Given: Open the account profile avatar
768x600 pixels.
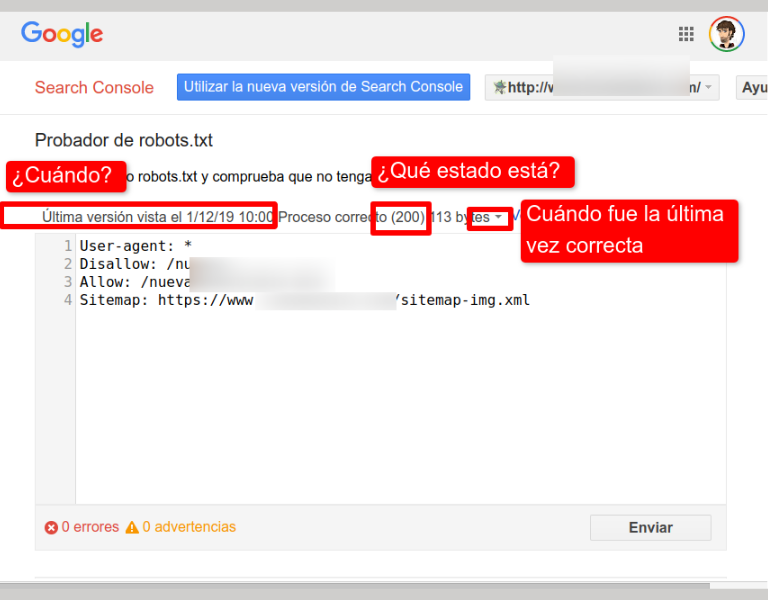Looking at the screenshot, I should point(727,34).
